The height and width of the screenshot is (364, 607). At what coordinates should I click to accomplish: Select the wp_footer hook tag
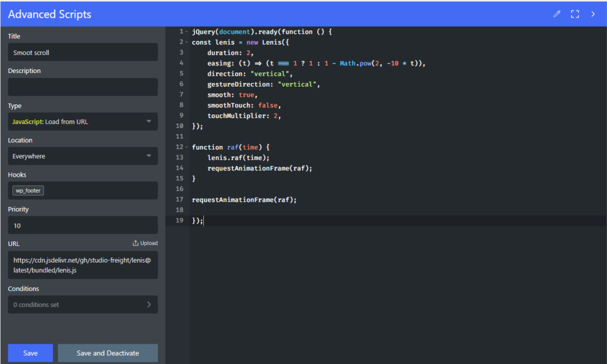click(x=28, y=191)
